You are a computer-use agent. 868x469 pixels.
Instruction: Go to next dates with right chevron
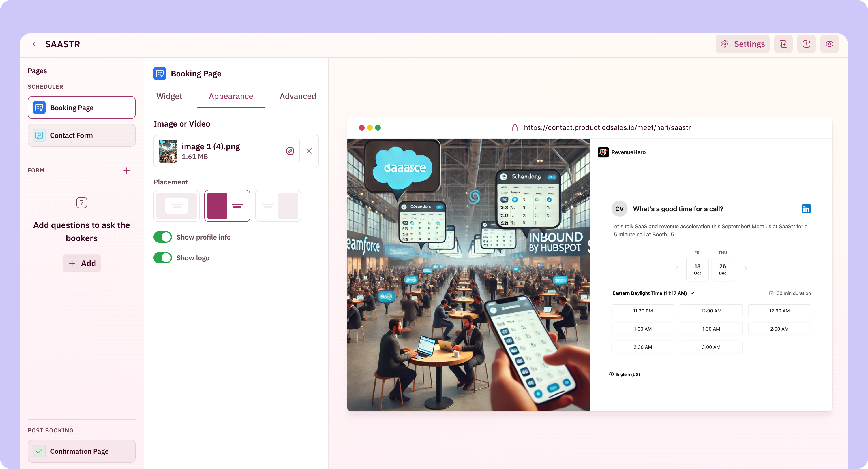(745, 268)
